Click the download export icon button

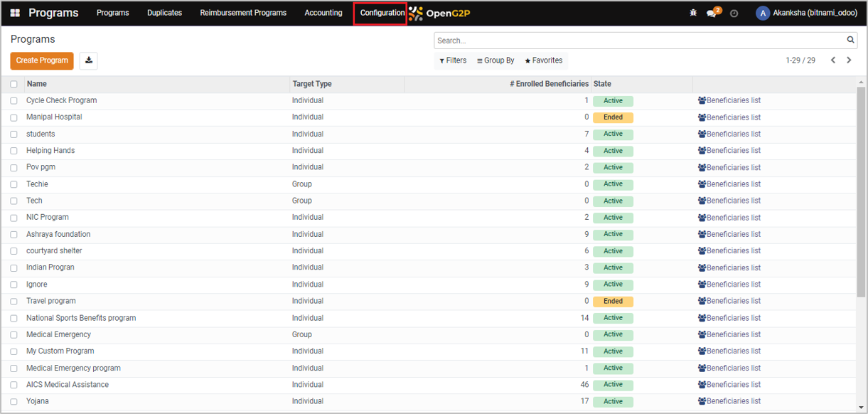click(88, 60)
